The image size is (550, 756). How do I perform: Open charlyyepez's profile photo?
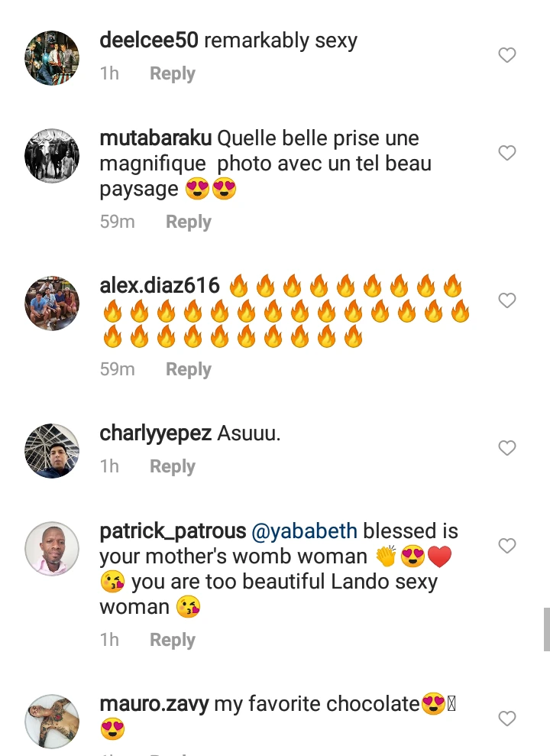53,451
